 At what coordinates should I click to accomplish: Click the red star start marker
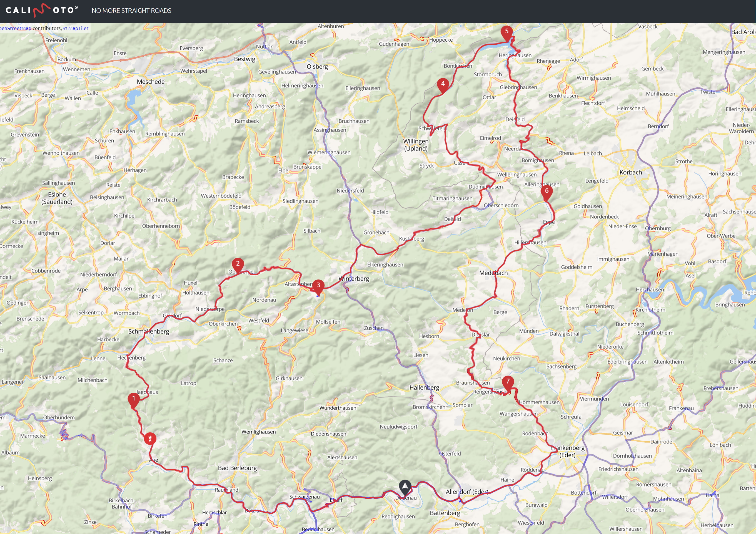coord(150,439)
